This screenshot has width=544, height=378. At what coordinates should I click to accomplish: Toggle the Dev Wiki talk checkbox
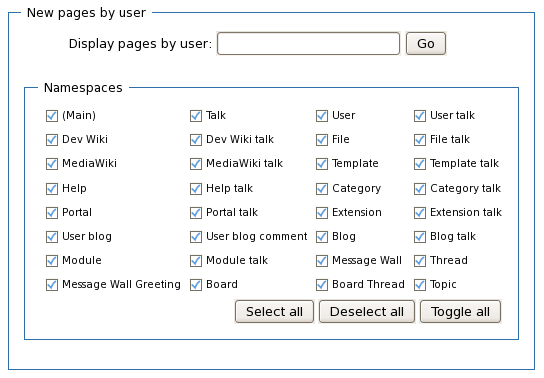(x=196, y=140)
